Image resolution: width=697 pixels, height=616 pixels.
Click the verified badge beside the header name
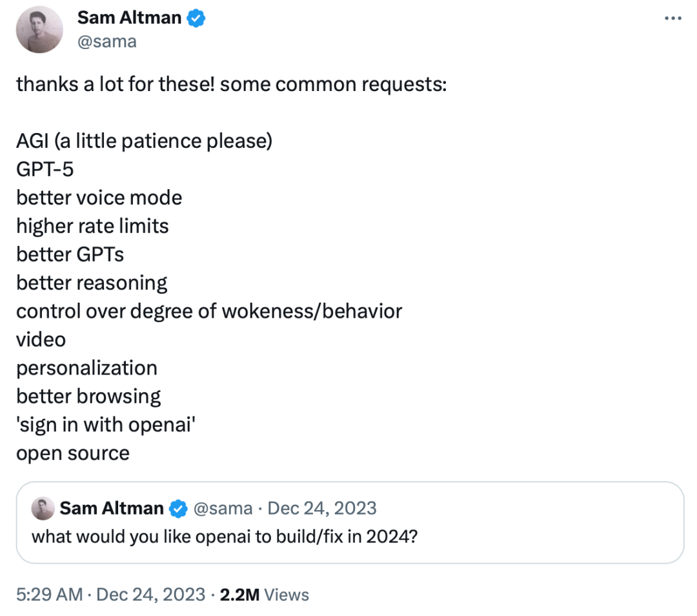point(196,18)
